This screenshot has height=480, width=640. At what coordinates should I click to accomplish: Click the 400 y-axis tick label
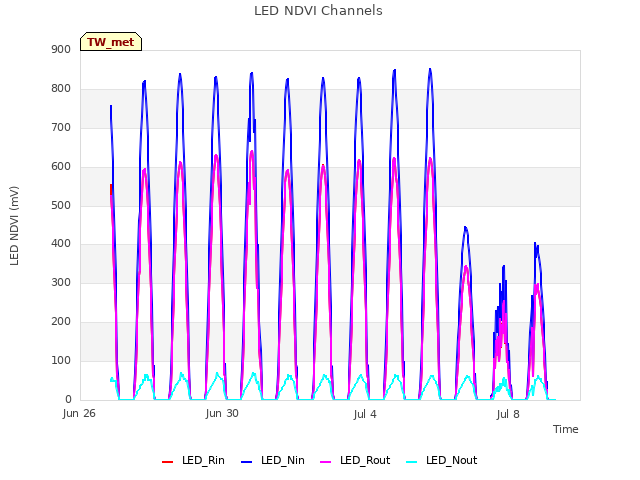[61, 244]
